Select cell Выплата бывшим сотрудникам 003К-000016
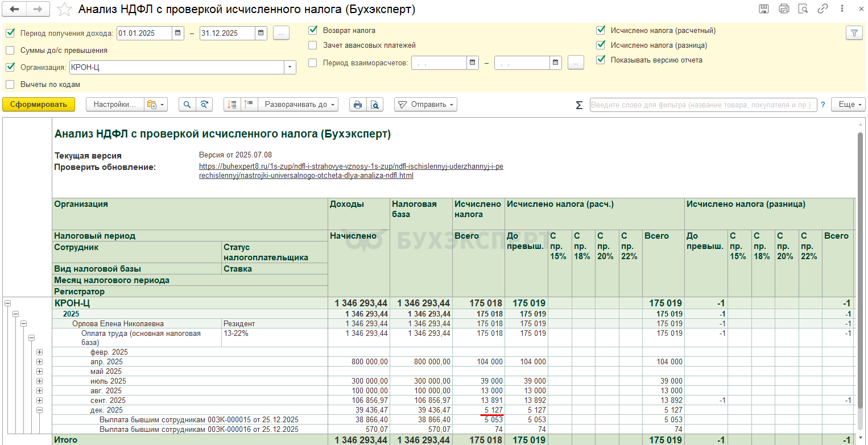Image resolution: width=868 pixels, height=445 pixels. (x=190, y=430)
